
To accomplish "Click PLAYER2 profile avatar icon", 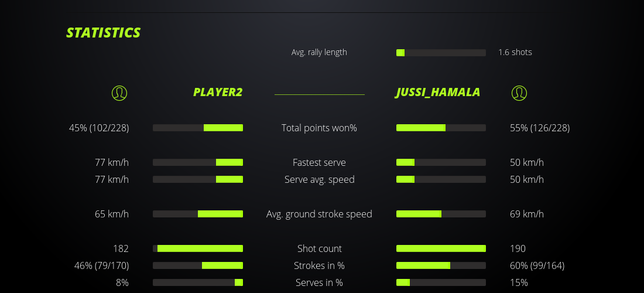I will [119, 93].
